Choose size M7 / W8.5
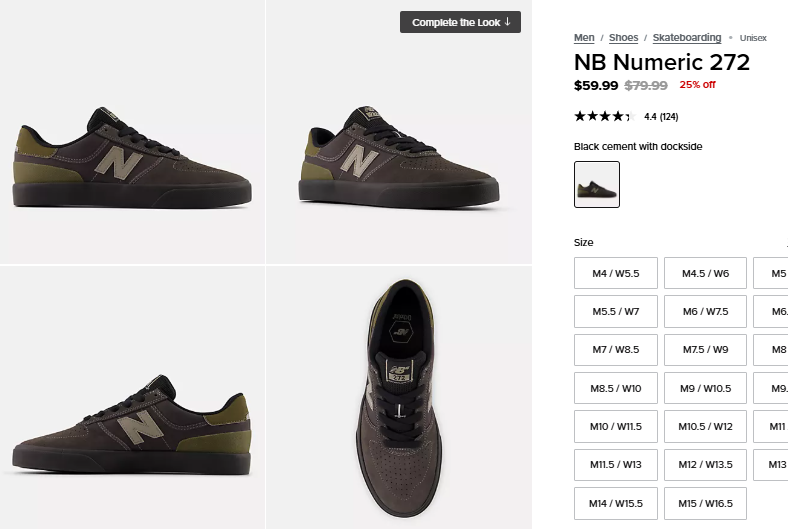The height and width of the screenshot is (529, 788). pyautogui.click(x=616, y=350)
